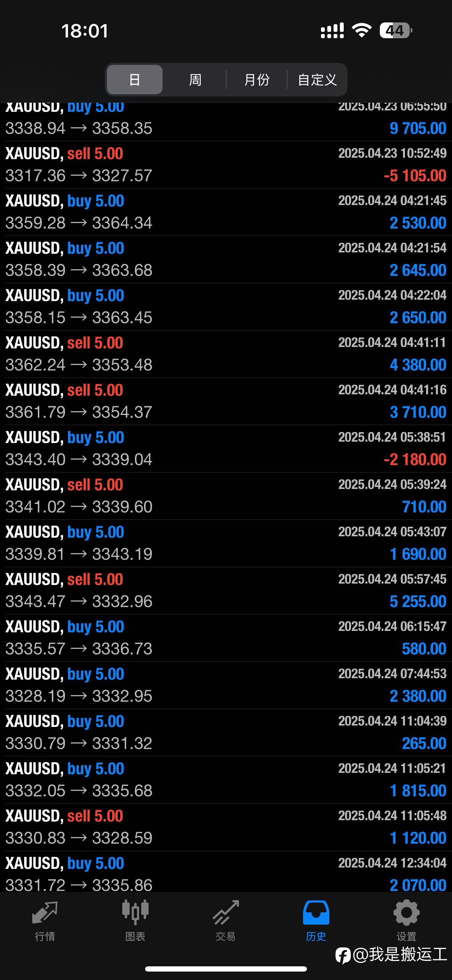Open sell trade closed at 2025.04.23 10:52:49

pos(226,165)
